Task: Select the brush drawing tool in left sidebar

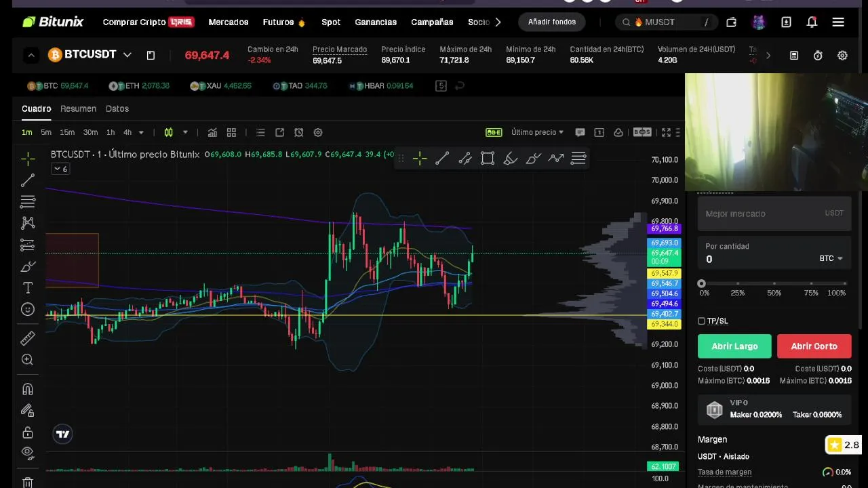Action: click(28, 266)
